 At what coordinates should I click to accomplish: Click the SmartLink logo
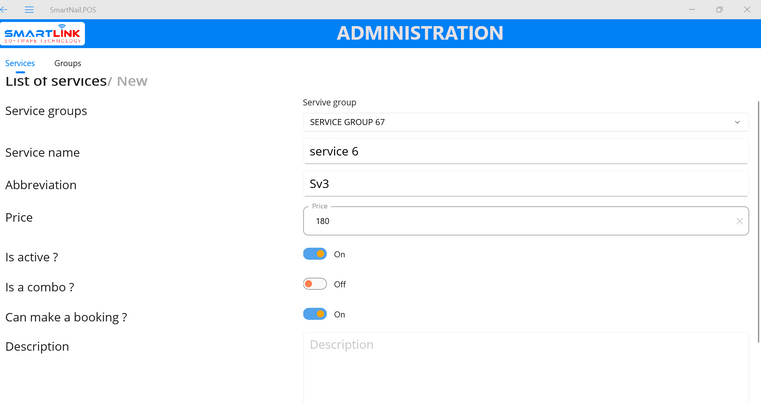click(43, 35)
